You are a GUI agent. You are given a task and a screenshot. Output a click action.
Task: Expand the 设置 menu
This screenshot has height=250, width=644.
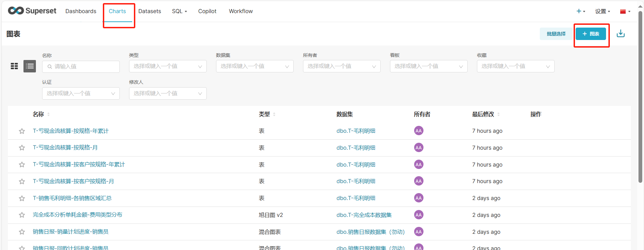click(603, 11)
